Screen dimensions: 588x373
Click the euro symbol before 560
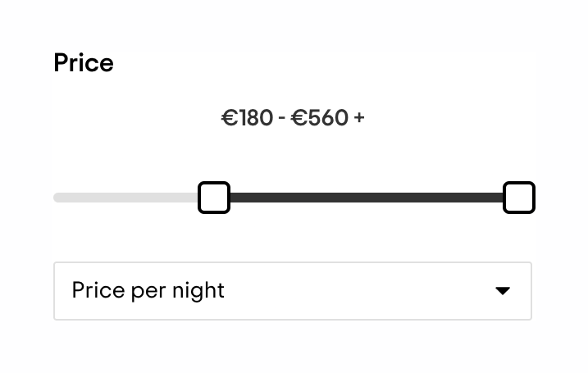(x=299, y=118)
